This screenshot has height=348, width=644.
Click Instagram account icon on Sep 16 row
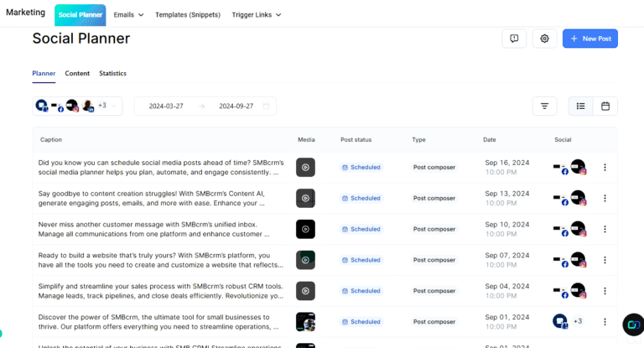(579, 167)
